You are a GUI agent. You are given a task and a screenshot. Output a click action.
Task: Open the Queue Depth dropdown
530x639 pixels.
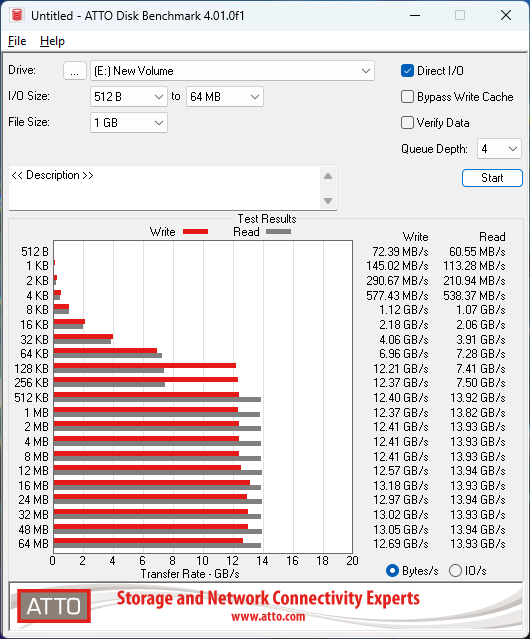(x=499, y=149)
